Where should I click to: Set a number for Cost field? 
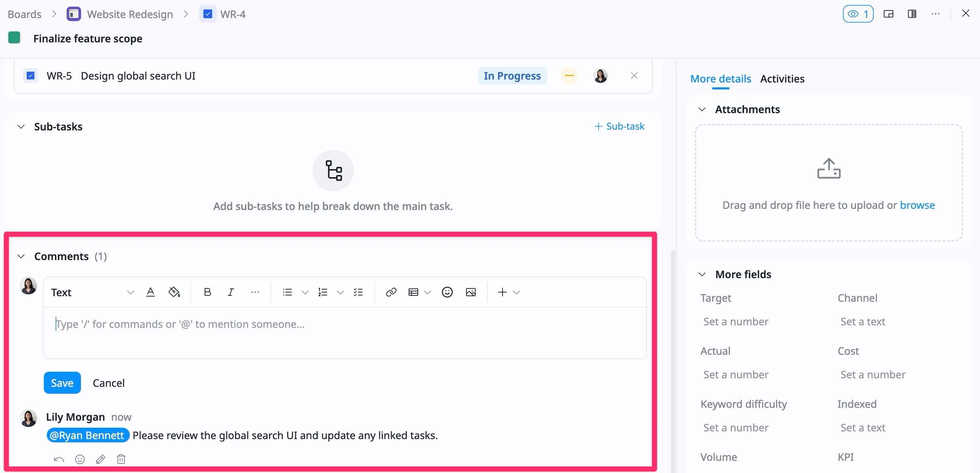(x=873, y=374)
